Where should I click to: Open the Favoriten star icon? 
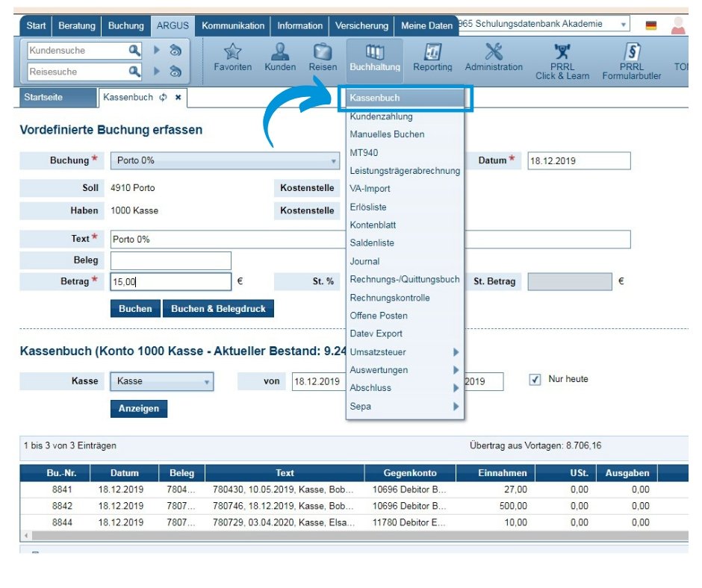[232, 53]
